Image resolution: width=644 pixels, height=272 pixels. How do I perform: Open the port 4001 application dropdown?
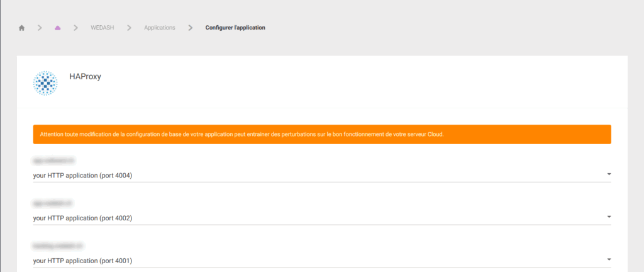322,261
